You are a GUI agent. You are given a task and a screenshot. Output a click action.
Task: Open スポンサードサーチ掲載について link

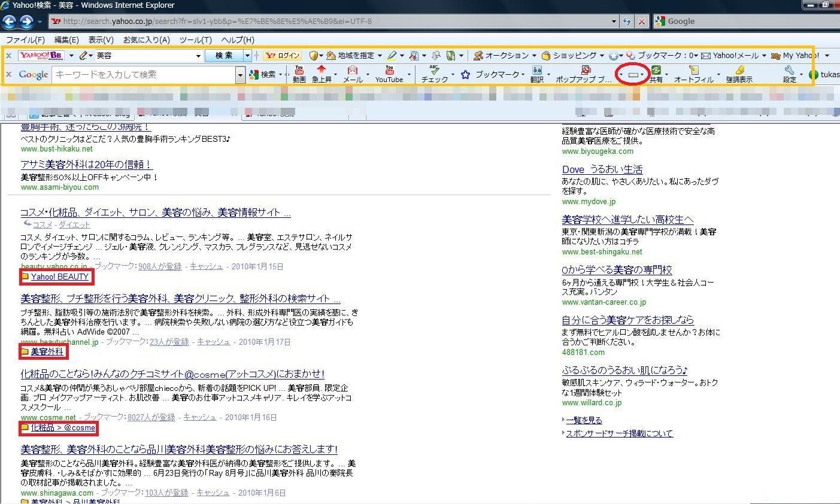[x=619, y=433]
